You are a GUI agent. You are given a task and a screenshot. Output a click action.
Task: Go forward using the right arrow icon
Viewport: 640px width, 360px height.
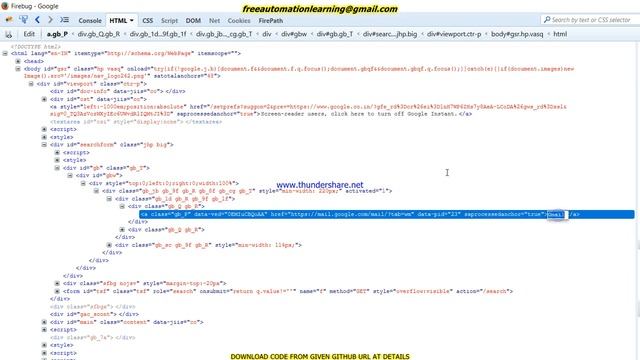[50, 20]
